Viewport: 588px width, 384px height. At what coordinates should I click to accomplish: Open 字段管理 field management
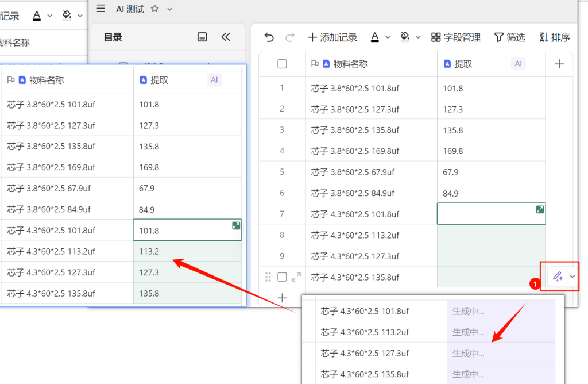[455, 37]
